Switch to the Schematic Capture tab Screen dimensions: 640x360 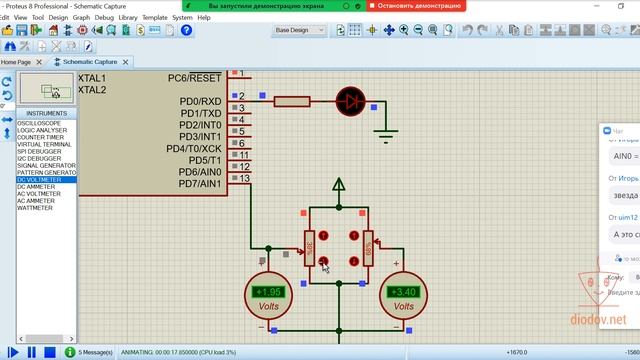click(90, 62)
